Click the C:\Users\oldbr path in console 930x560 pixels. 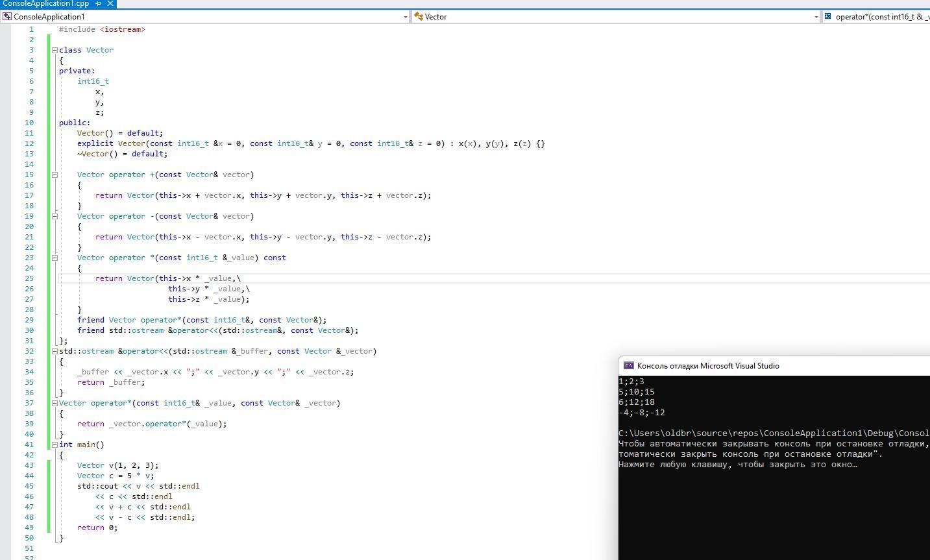[x=774, y=433]
